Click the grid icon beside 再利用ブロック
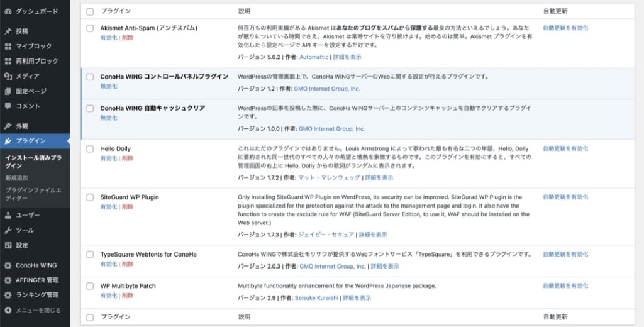The width and height of the screenshot is (644, 327). [x=8, y=61]
